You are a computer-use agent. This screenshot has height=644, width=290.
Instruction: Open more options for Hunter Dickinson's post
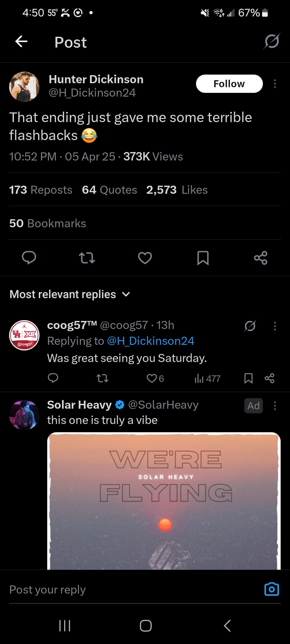coord(275,84)
